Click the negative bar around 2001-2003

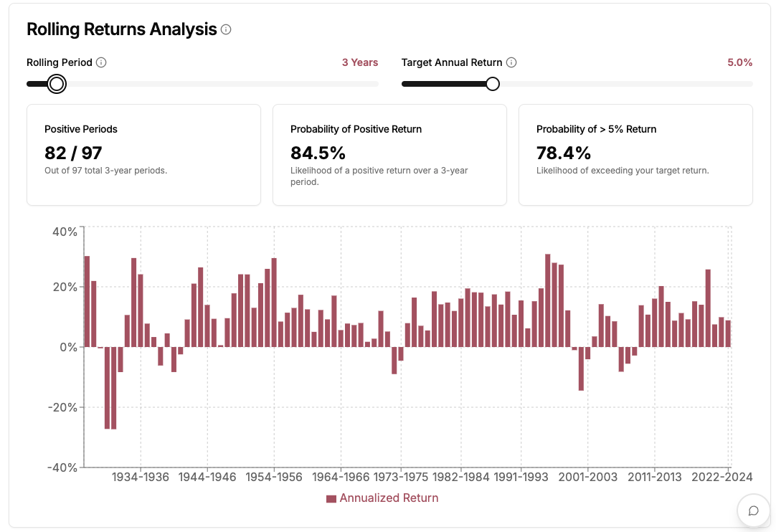coord(581,369)
